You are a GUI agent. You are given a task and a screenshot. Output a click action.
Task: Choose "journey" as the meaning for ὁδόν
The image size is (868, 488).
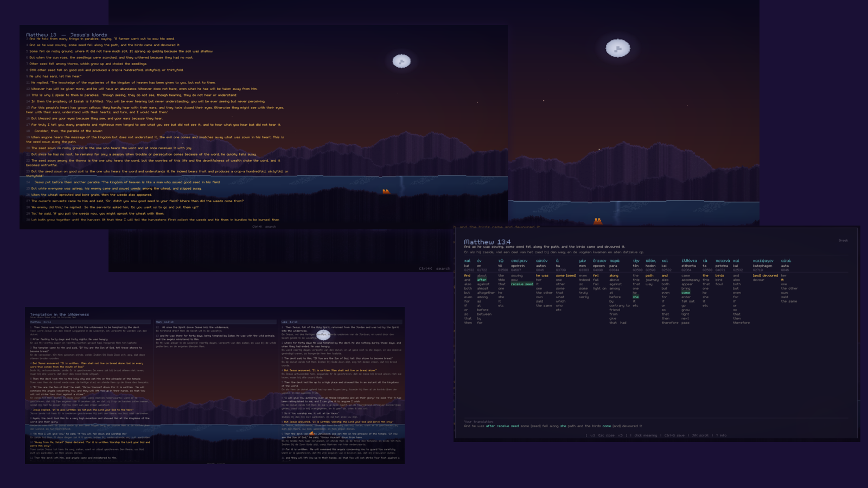pyautogui.click(x=652, y=280)
